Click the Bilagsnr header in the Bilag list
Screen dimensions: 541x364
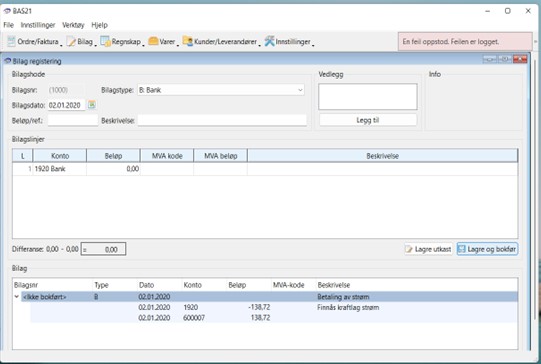[x=26, y=285]
